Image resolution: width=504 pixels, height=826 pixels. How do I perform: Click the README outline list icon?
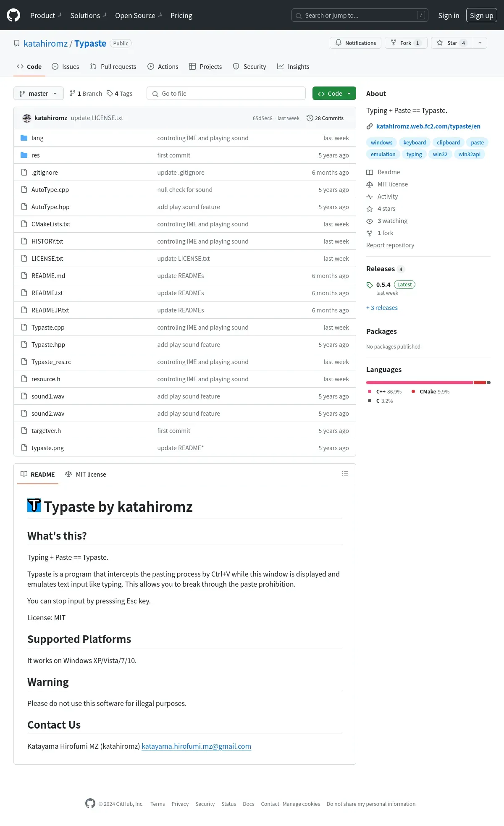tap(345, 474)
